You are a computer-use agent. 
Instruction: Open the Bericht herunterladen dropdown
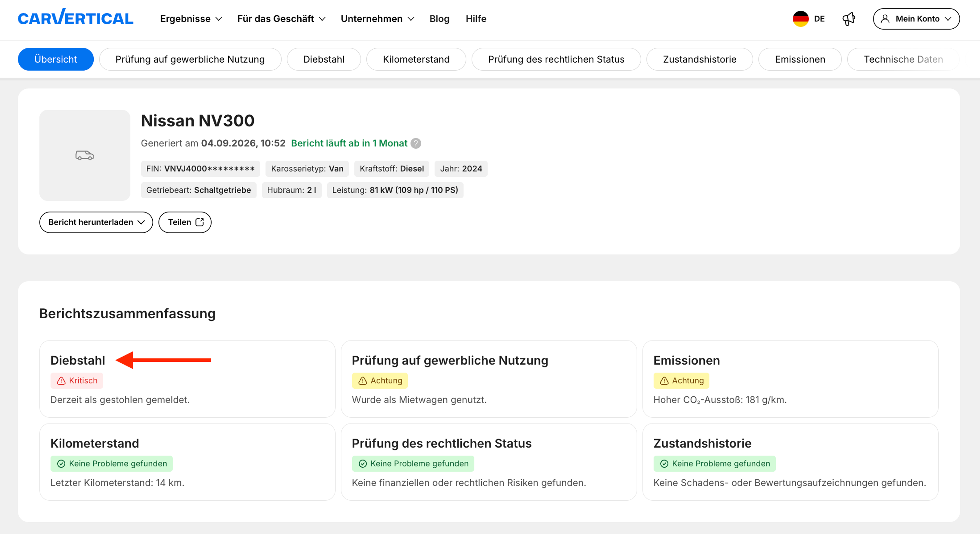click(x=96, y=222)
